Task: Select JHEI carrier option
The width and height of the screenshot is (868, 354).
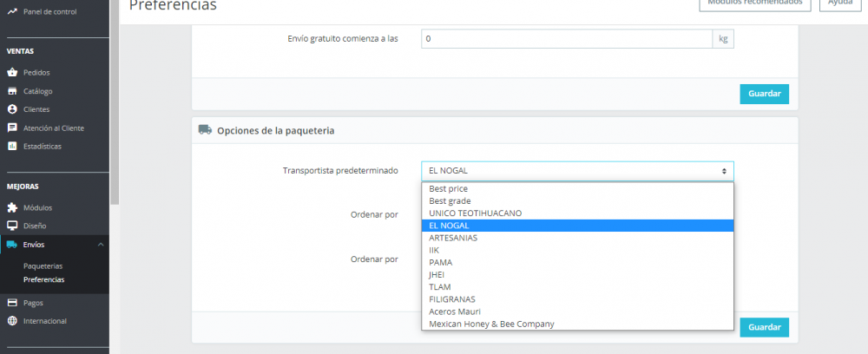Action: pos(577,274)
